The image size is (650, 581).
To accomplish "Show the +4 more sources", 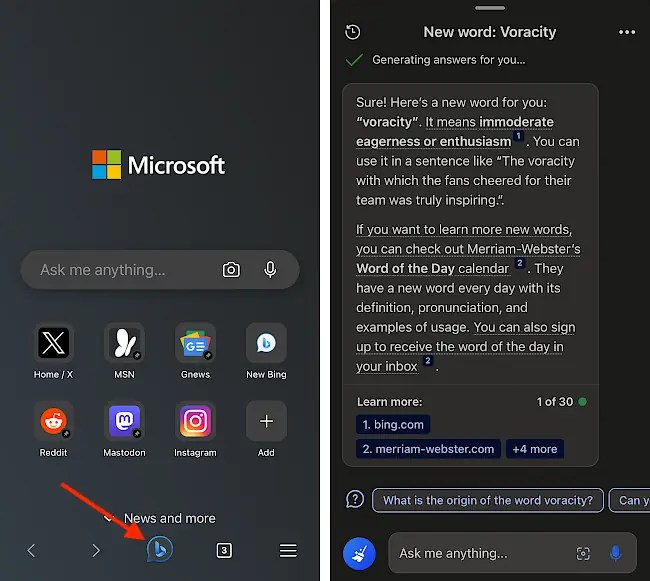I will (x=535, y=449).
